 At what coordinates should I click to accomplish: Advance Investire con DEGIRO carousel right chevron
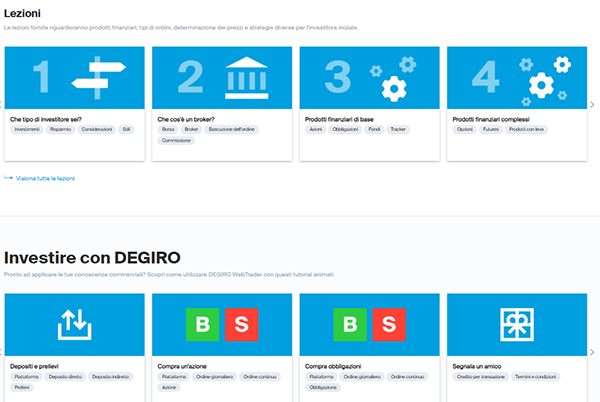(x=592, y=352)
